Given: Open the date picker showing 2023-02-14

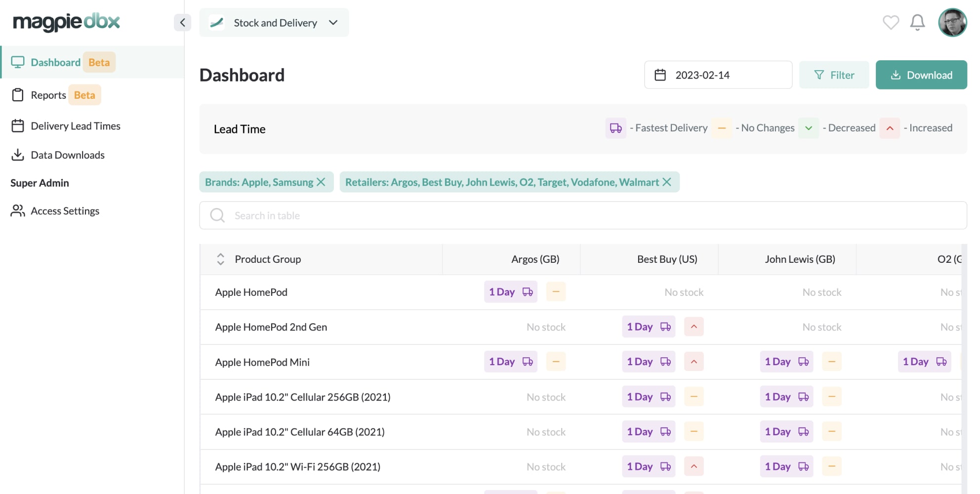Looking at the screenshot, I should pos(718,75).
